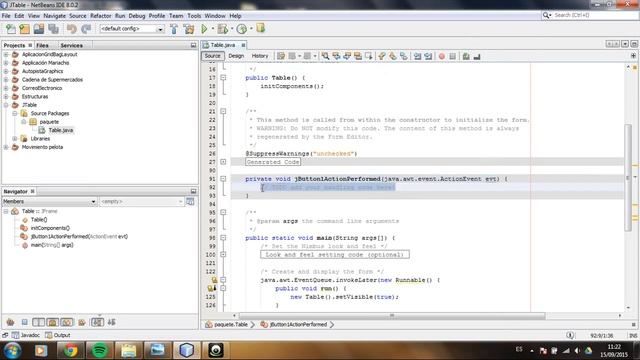Click the New Project toolbar icon
Image resolution: width=640 pixels, height=360 pixels.
pos(24,29)
